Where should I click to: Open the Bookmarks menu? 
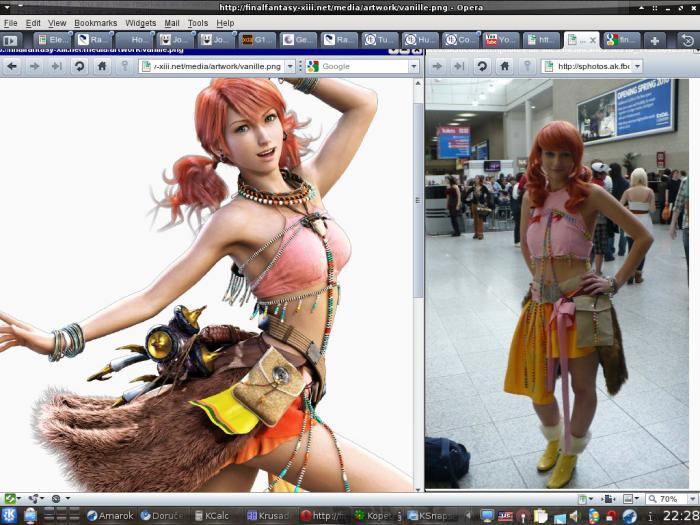click(x=96, y=23)
